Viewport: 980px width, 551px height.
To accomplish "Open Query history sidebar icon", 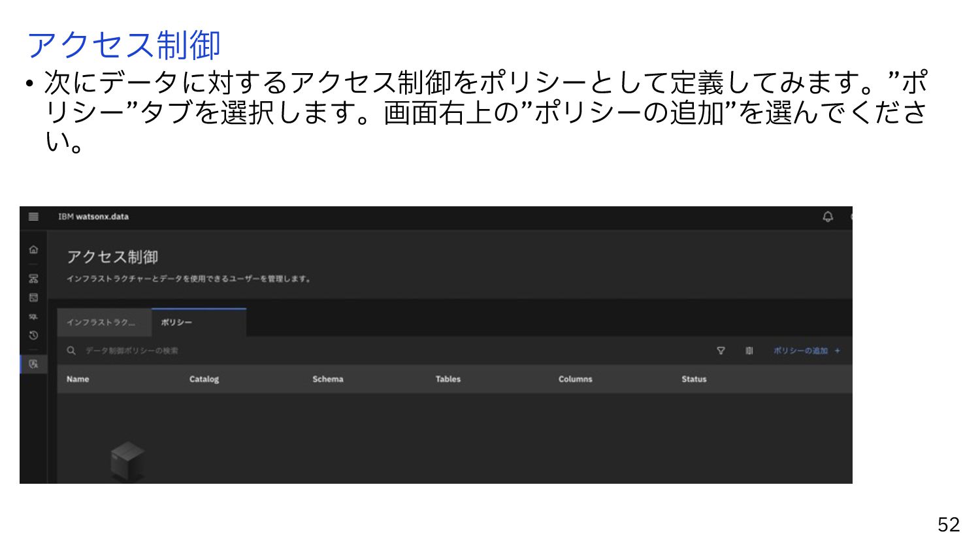I will coord(33,336).
